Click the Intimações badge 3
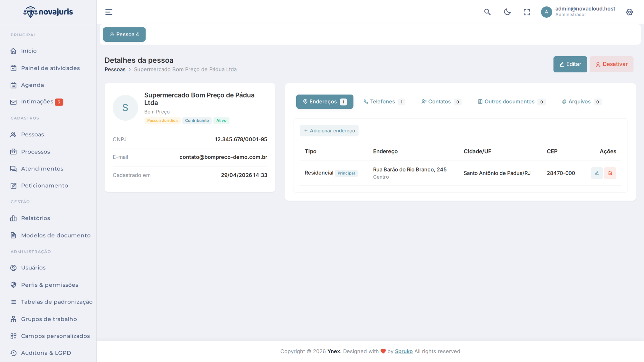 click(x=59, y=102)
